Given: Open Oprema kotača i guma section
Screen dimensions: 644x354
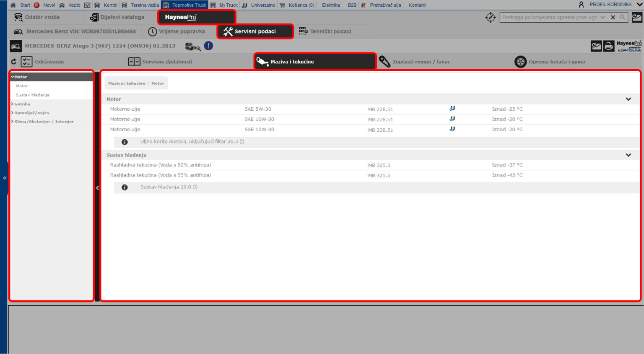Looking at the screenshot, I should (556, 62).
